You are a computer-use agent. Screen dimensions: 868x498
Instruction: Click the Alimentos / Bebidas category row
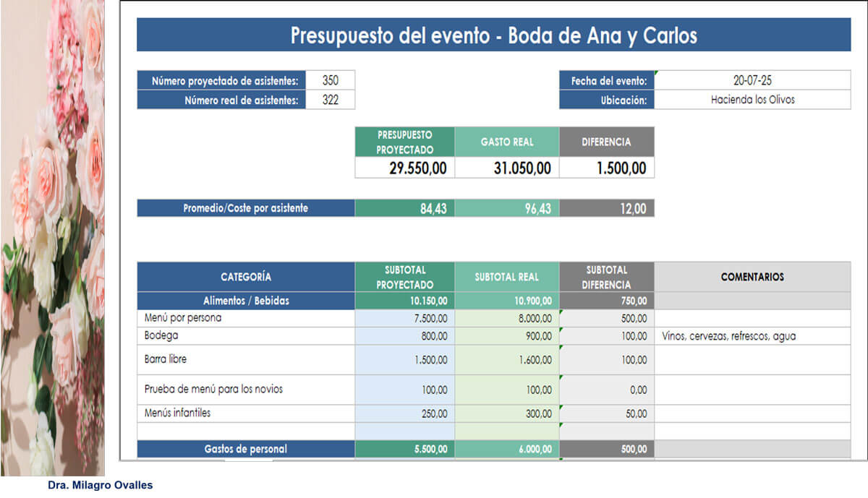point(246,301)
